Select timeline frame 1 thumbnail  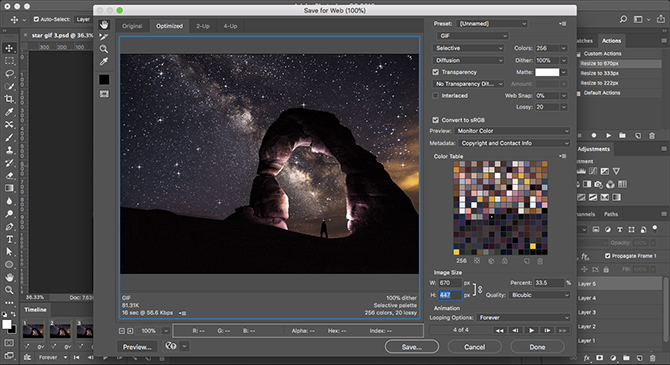33,330
